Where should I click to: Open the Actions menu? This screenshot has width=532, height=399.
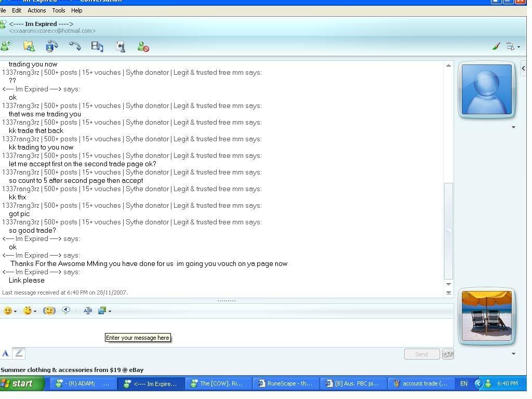37,10
